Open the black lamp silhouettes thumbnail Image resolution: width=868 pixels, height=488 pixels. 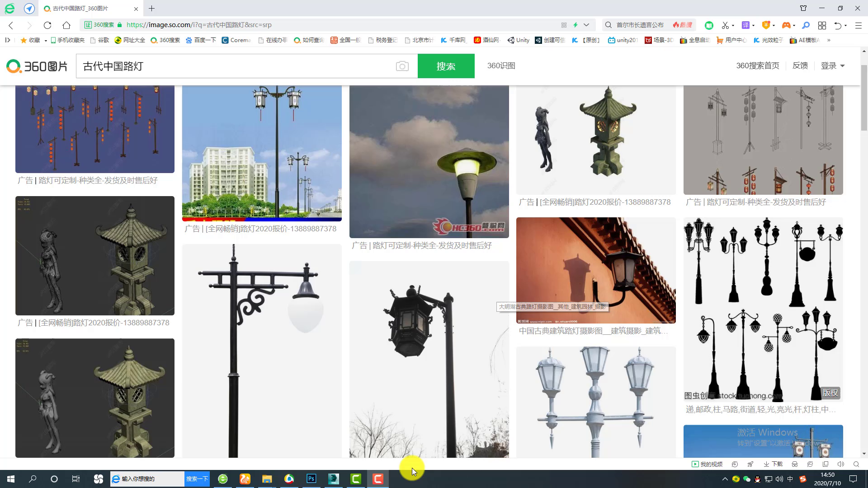(763, 310)
